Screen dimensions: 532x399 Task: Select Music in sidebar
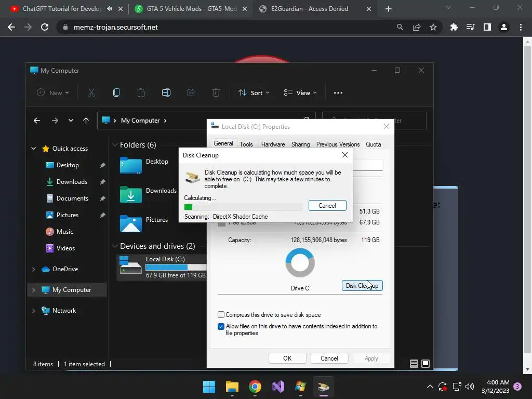point(64,232)
